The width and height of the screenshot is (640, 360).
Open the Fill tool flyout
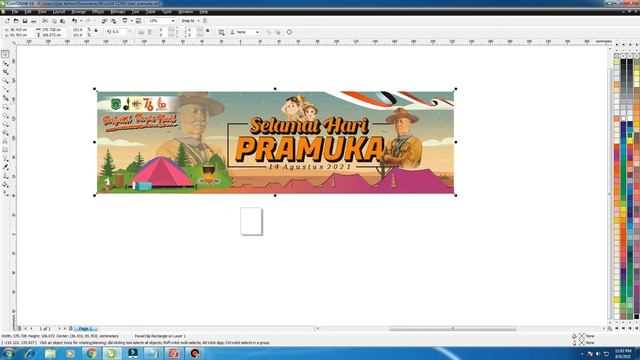pos(5,184)
